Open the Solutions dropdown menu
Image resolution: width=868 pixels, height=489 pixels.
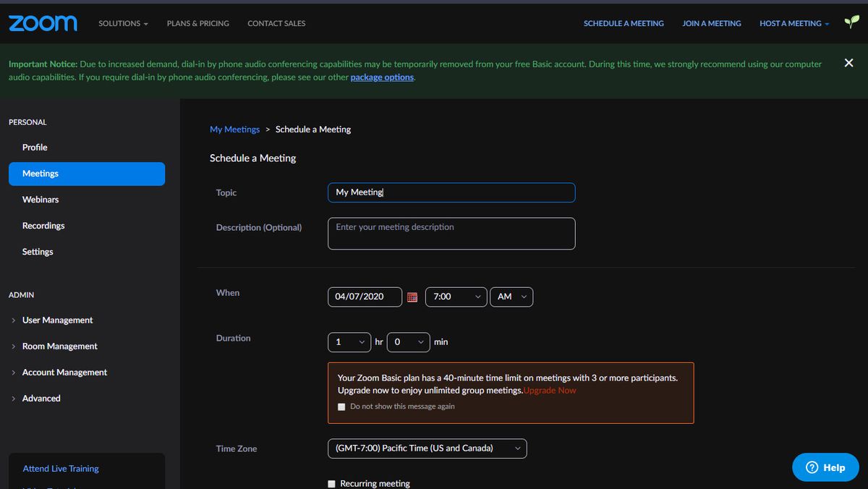123,23
